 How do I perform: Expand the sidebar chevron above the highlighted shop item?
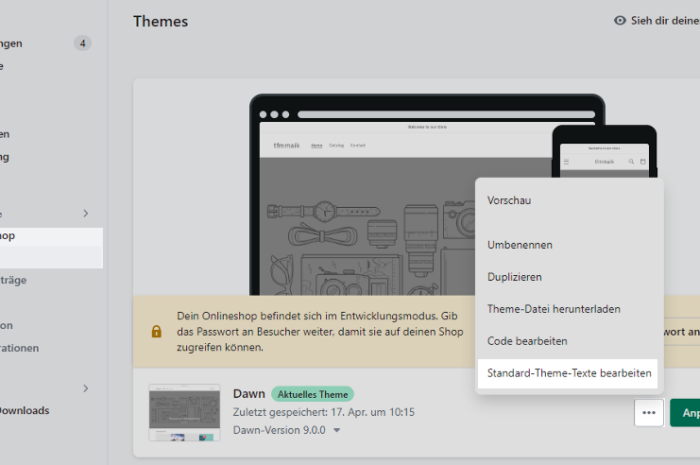coord(85,213)
